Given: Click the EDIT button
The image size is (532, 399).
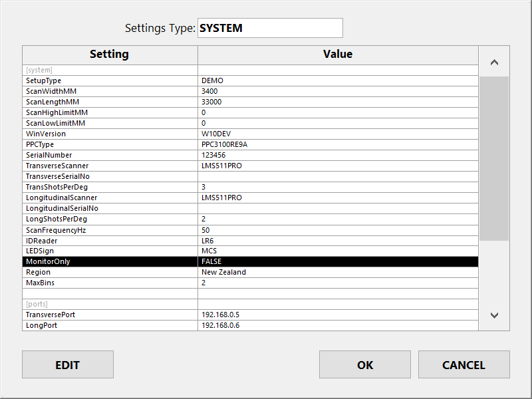Looking at the screenshot, I should (x=68, y=364).
